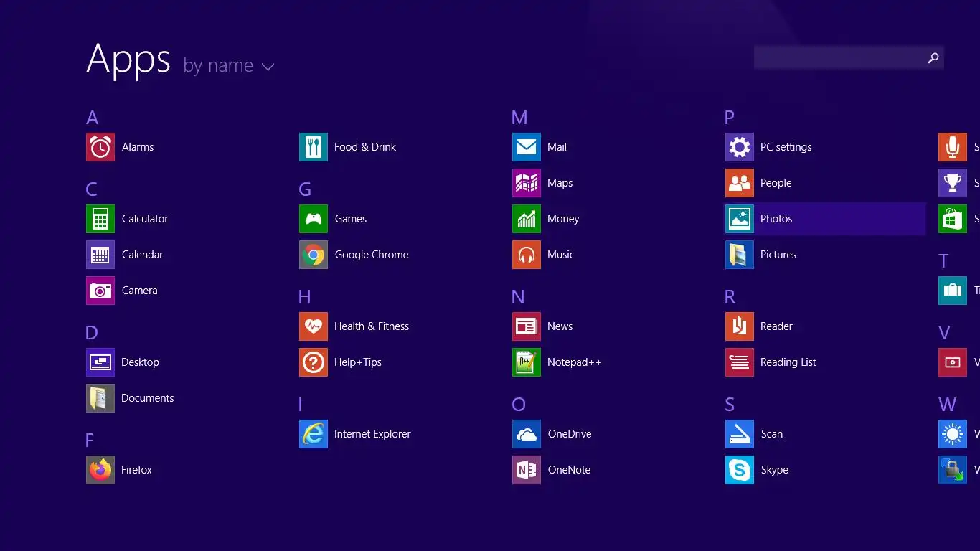Launch the Calculator app icon
Viewport: 980px width, 551px height.
[100, 219]
